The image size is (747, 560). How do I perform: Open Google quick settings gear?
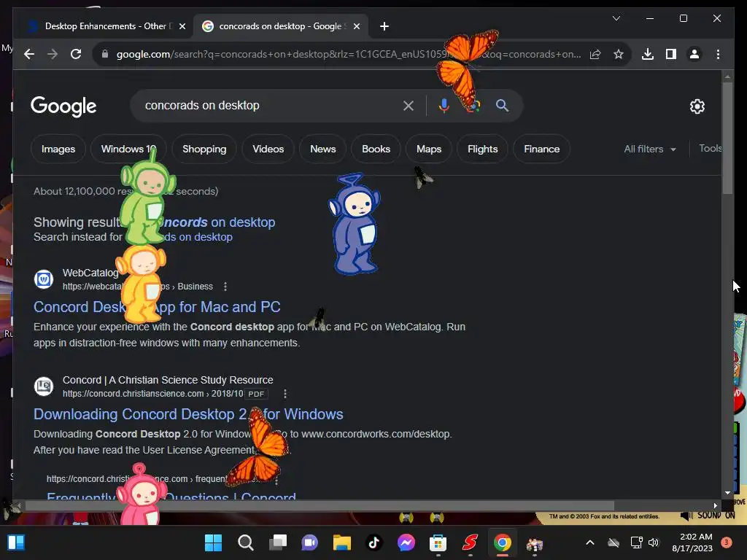coord(697,106)
